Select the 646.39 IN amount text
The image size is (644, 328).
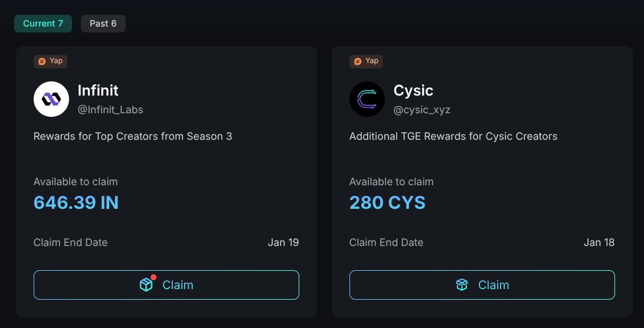(x=76, y=203)
